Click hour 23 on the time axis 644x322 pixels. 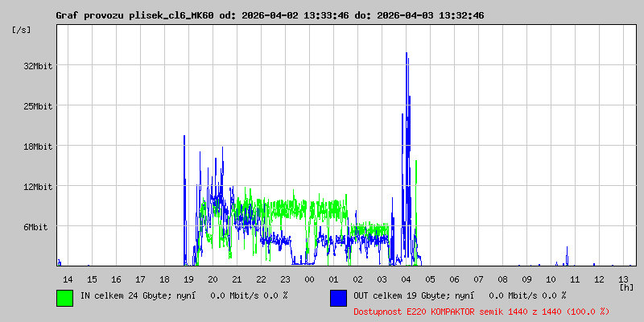coord(285,279)
